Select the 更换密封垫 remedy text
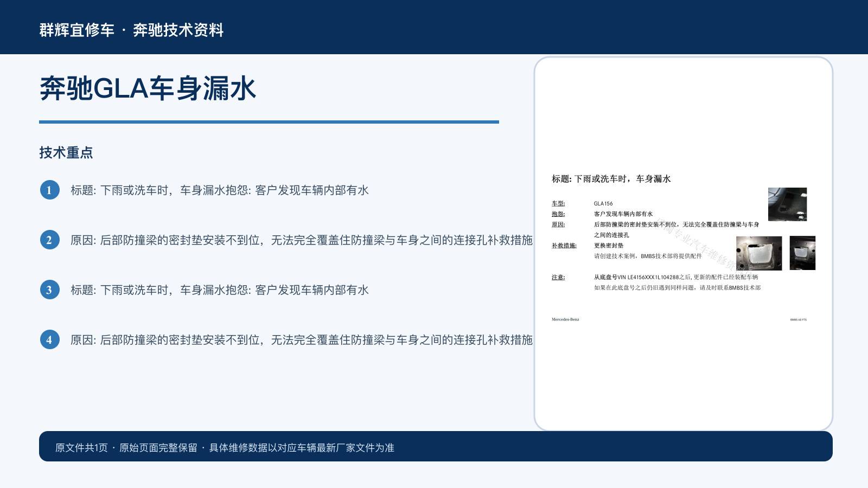This screenshot has height=488, width=868. [x=609, y=246]
